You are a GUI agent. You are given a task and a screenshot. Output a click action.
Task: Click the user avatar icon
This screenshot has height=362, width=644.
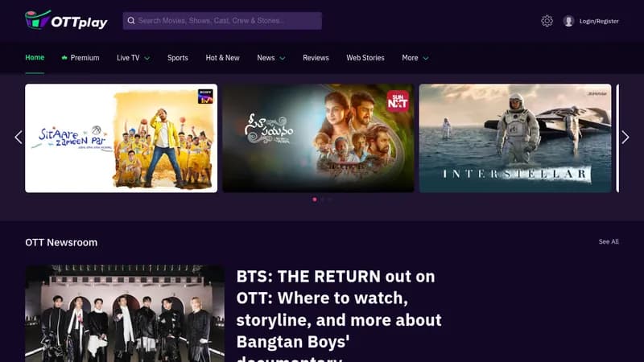568,21
